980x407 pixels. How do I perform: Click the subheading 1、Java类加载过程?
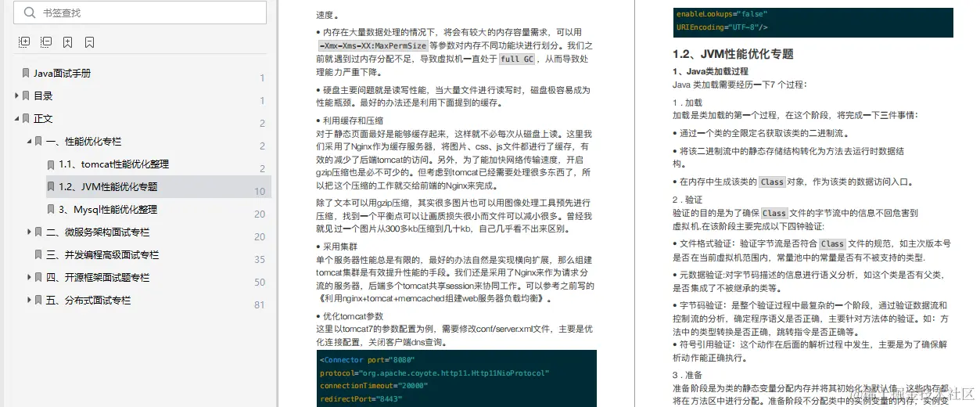pos(710,72)
